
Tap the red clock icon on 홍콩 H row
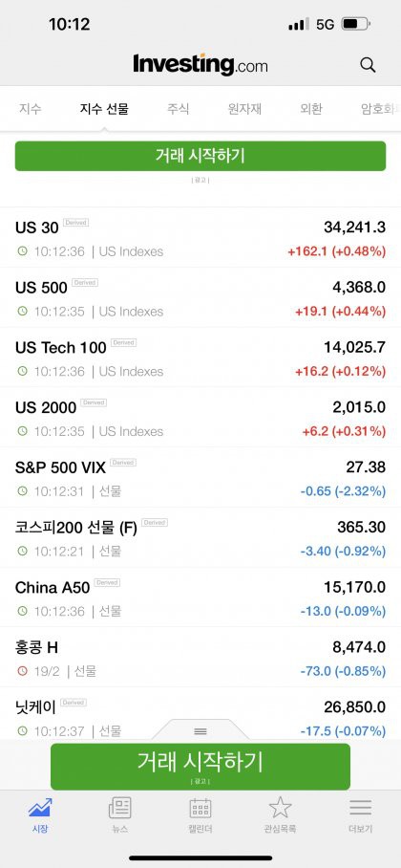[x=22, y=671]
